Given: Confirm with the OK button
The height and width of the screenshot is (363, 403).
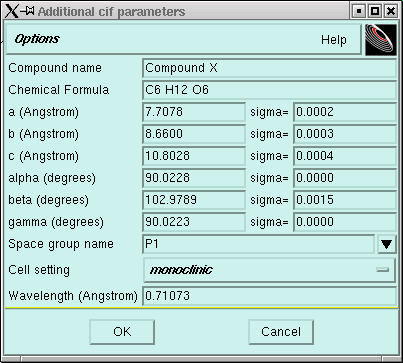Looking at the screenshot, I should [x=122, y=332].
